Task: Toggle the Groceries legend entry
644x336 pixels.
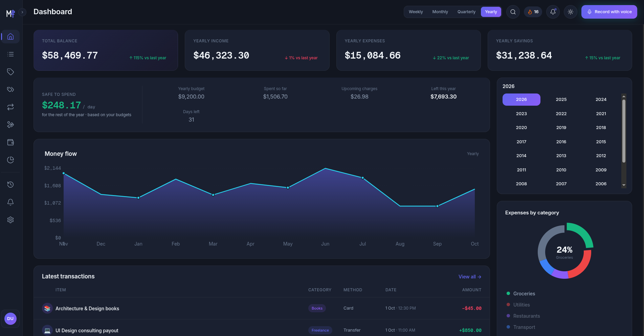Action: click(x=521, y=294)
